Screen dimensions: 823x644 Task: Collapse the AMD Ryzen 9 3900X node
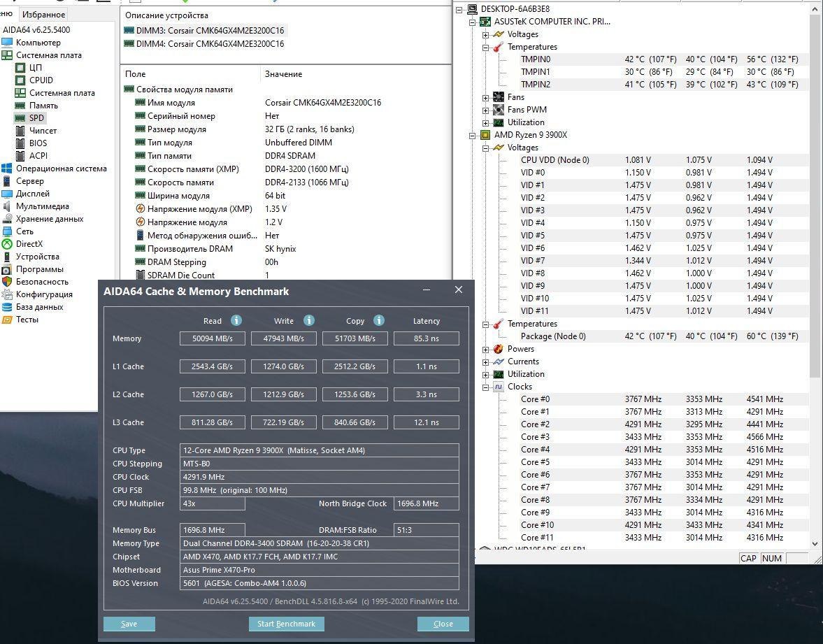pyautogui.click(x=473, y=136)
